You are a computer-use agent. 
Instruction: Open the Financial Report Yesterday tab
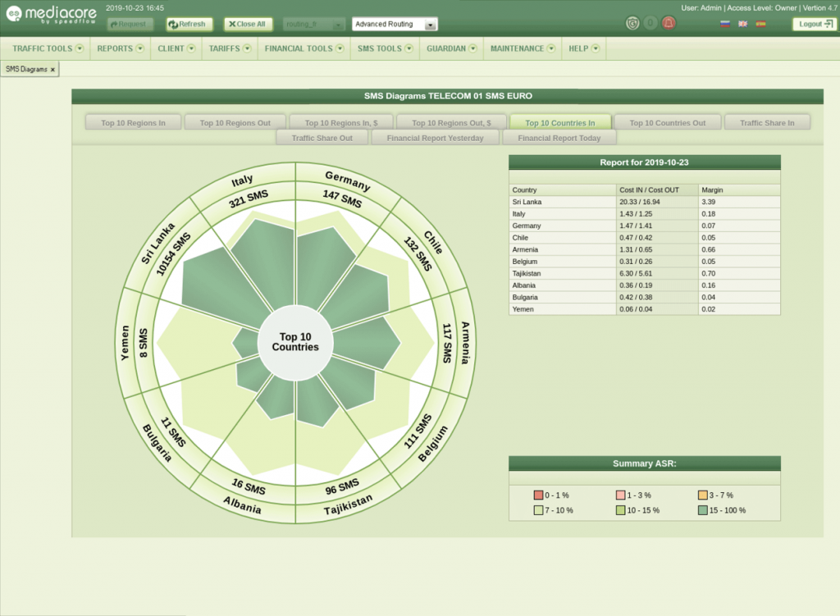[x=435, y=138]
